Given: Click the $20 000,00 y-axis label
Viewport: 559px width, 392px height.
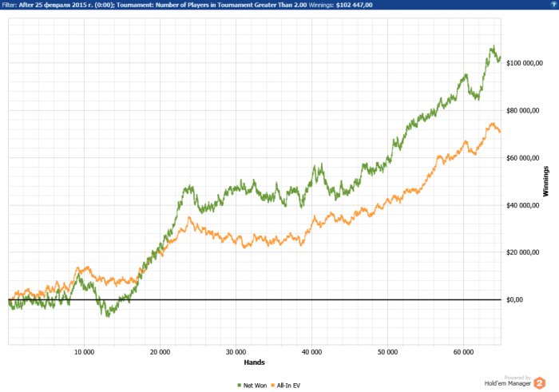Looking at the screenshot, I should 523,253.
